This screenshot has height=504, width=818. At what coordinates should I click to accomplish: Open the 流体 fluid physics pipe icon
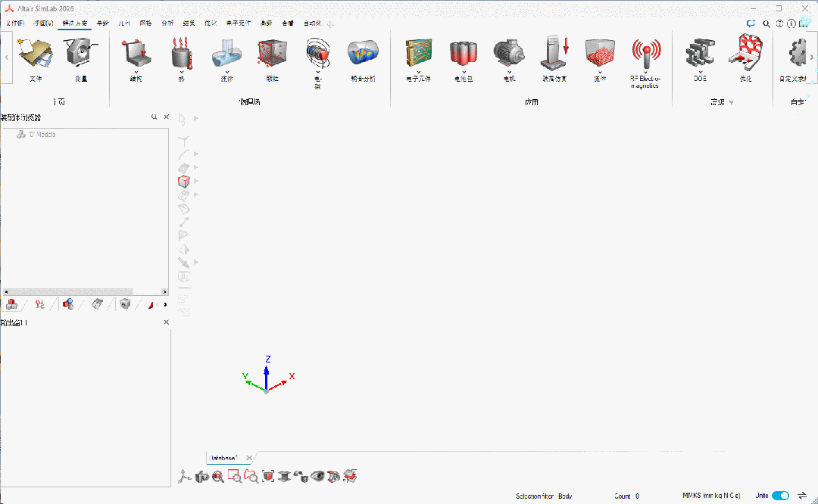pos(227,54)
